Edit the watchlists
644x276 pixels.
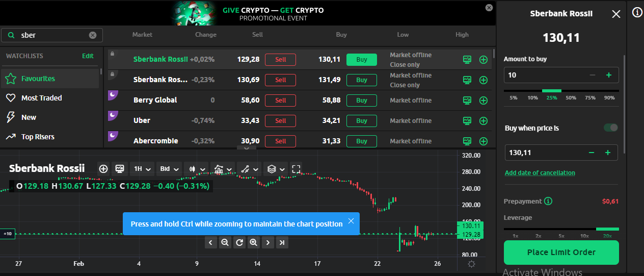tap(88, 56)
